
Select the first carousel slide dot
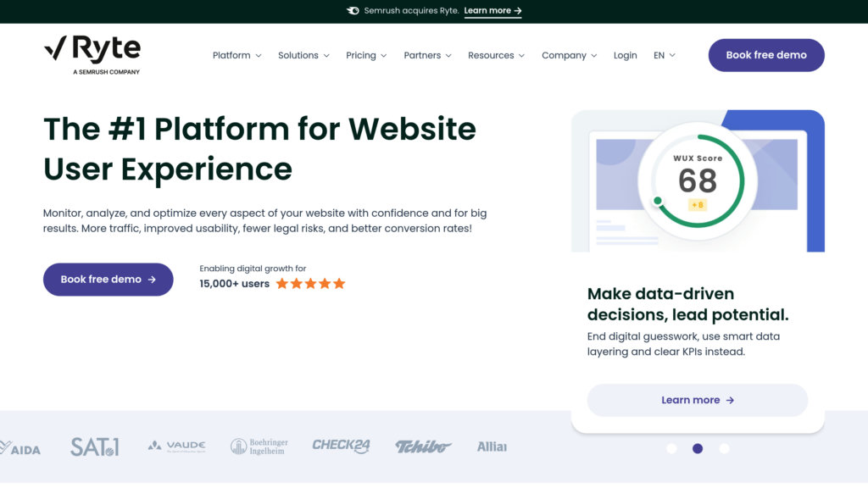coord(671,449)
